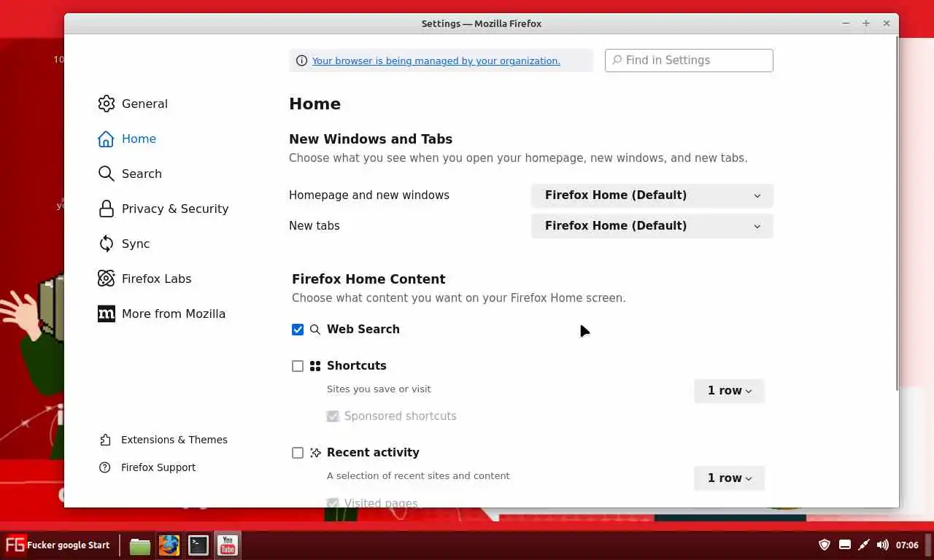Click the Privacy & Security lock icon
The width and height of the screenshot is (934, 560).
pyautogui.click(x=107, y=209)
